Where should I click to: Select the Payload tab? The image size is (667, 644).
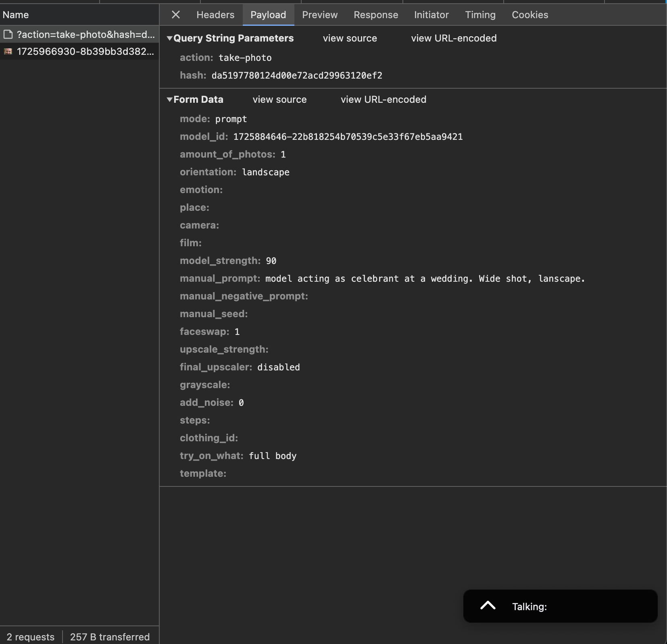click(x=268, y=15)
